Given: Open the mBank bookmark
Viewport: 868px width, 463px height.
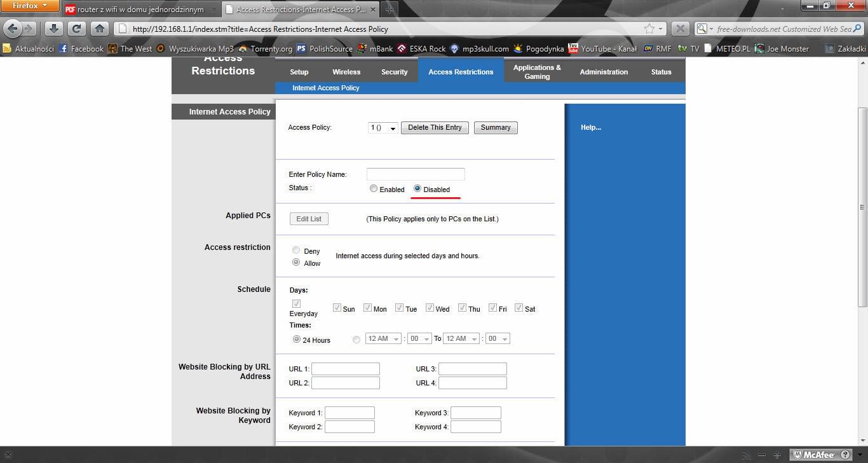Looking at the screenshot, I should coord(375,48).
